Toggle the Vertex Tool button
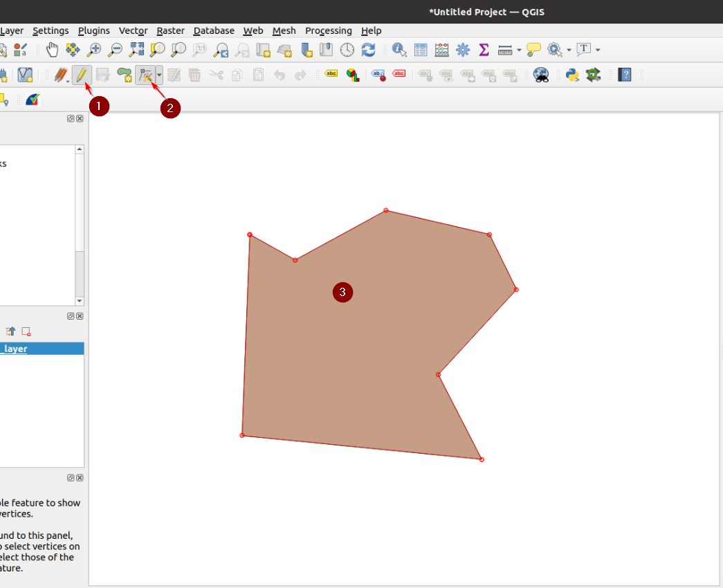The width and height of the screenshot is (723, 588). tap(146, 75)
